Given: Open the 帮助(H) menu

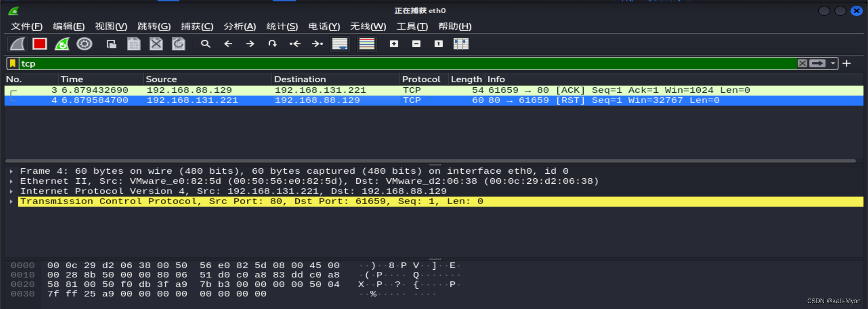Looking at the screenshot, I should pos(455,26).
